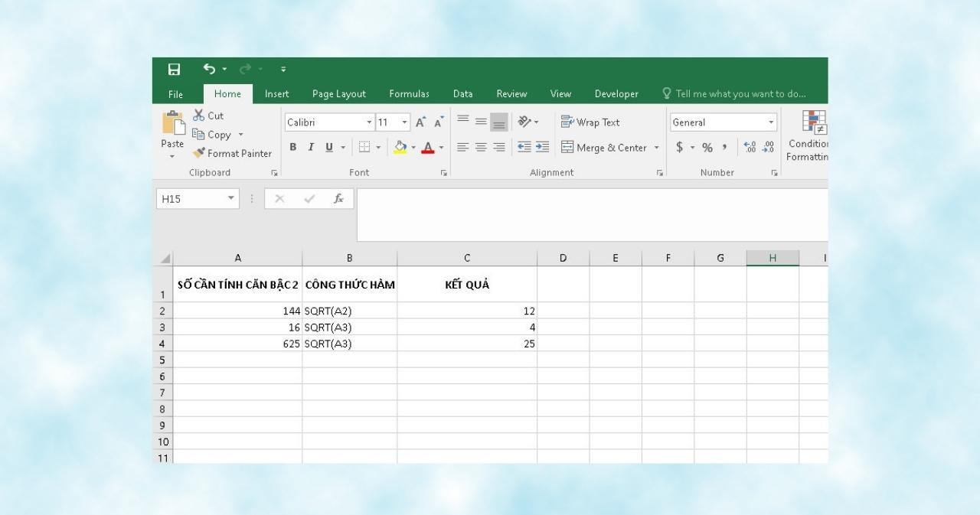Screen dimensions: 980x515
Task: Switch to the Formulas tab
Action: coord(409,94)
